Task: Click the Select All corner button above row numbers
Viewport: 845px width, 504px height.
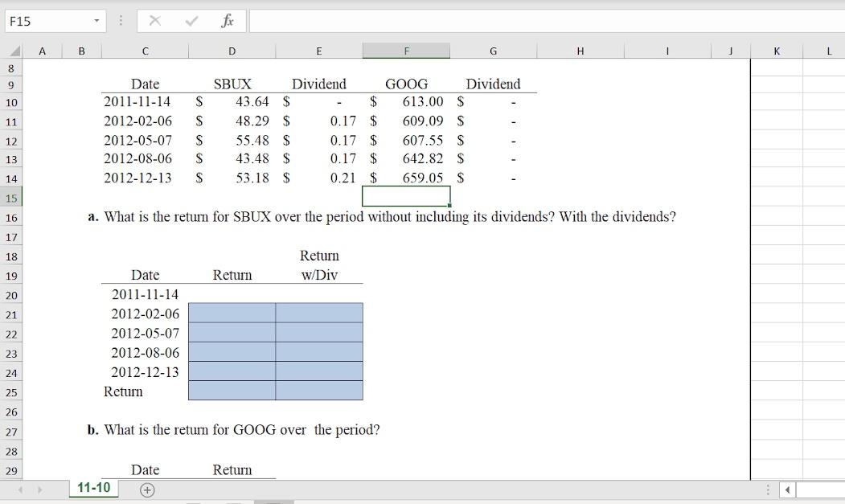Action: [x=12, y=50]
